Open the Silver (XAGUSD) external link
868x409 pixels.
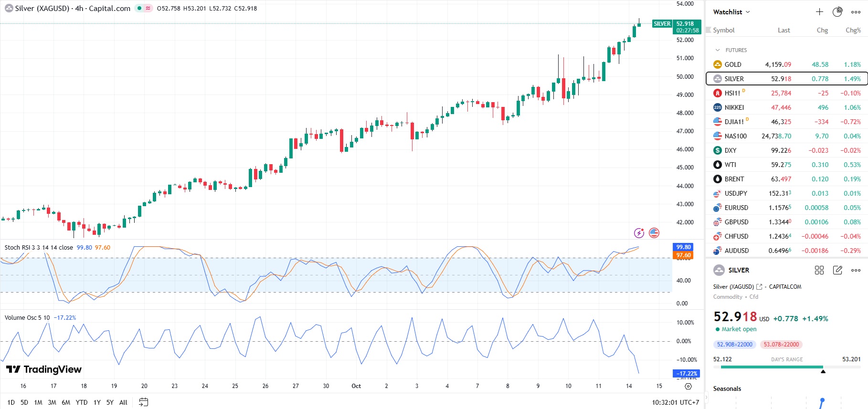pyautogui.click(x=759, y=287)
